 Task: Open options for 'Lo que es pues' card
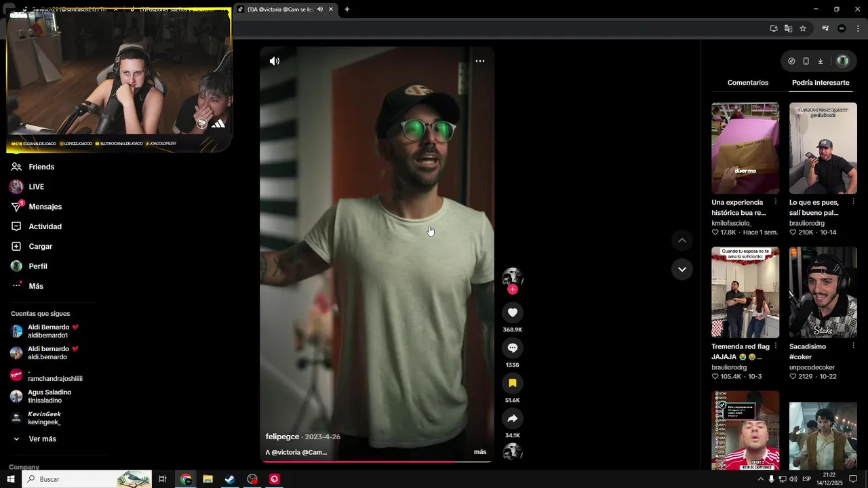(854, 202)
